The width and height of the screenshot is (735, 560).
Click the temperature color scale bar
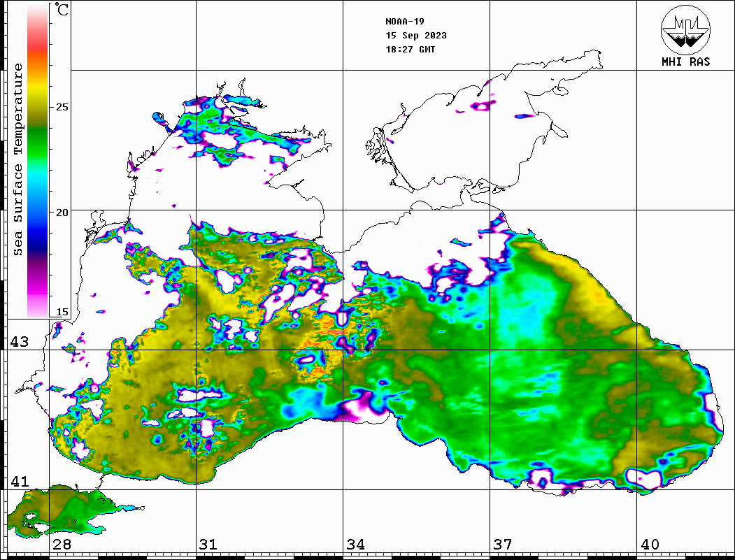pos(38,161)
